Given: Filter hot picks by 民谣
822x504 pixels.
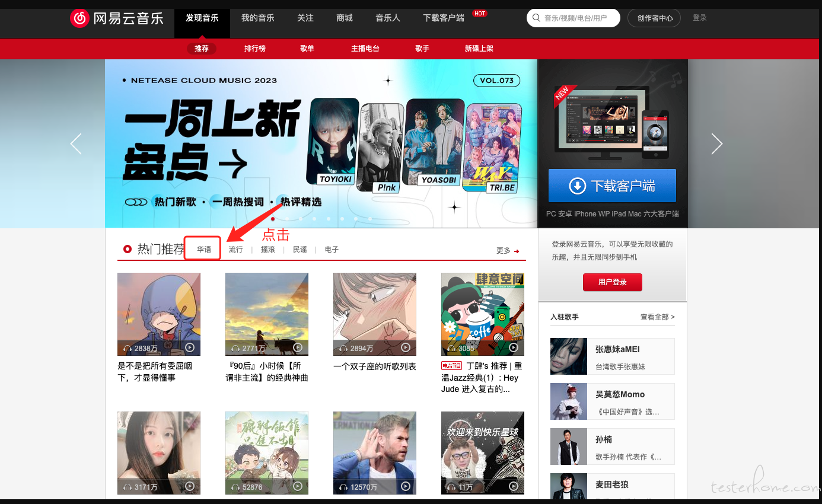Looking at the screenshot, I should (300, 250).
